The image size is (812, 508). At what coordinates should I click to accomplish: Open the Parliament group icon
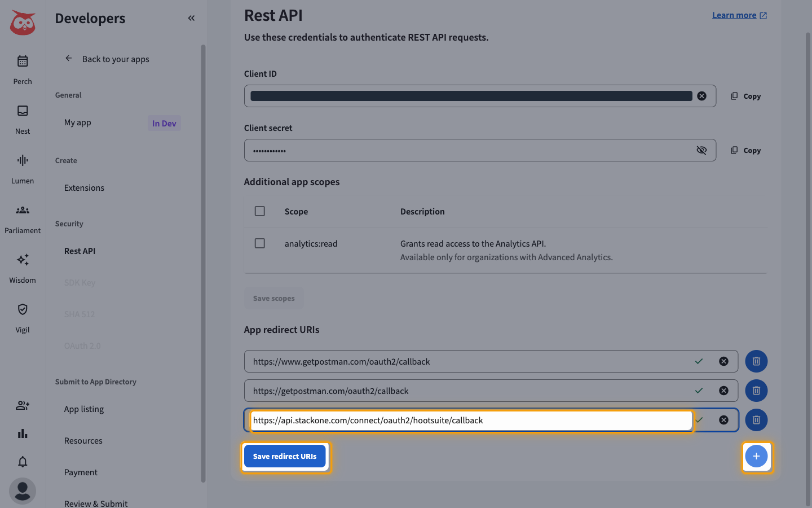tap(23, 210)
